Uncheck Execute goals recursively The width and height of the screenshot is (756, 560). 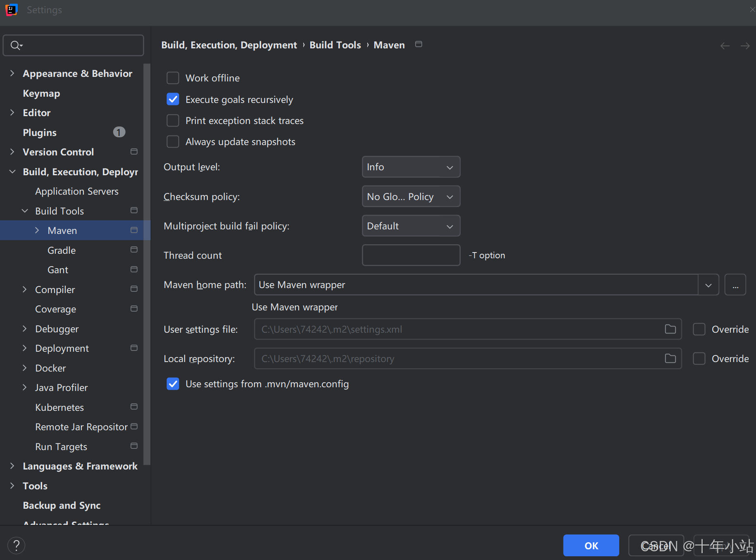point(173,100)
